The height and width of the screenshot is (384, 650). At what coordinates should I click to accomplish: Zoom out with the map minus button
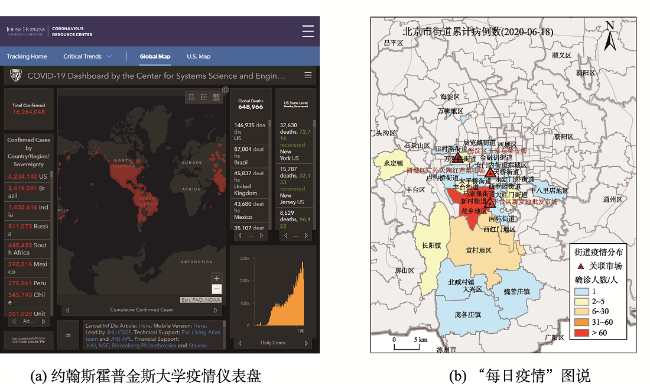coord(216,289)
